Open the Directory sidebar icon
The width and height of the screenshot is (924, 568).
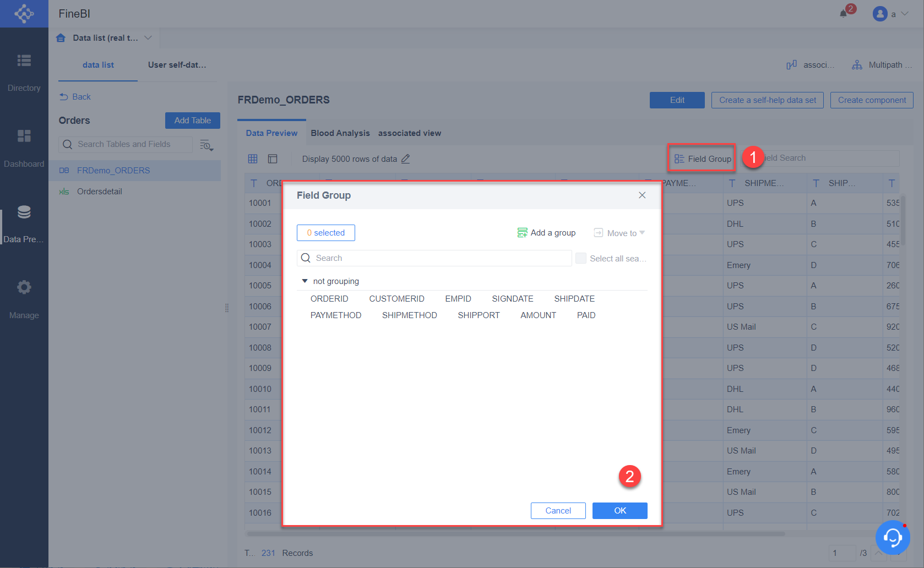(24, 61)
